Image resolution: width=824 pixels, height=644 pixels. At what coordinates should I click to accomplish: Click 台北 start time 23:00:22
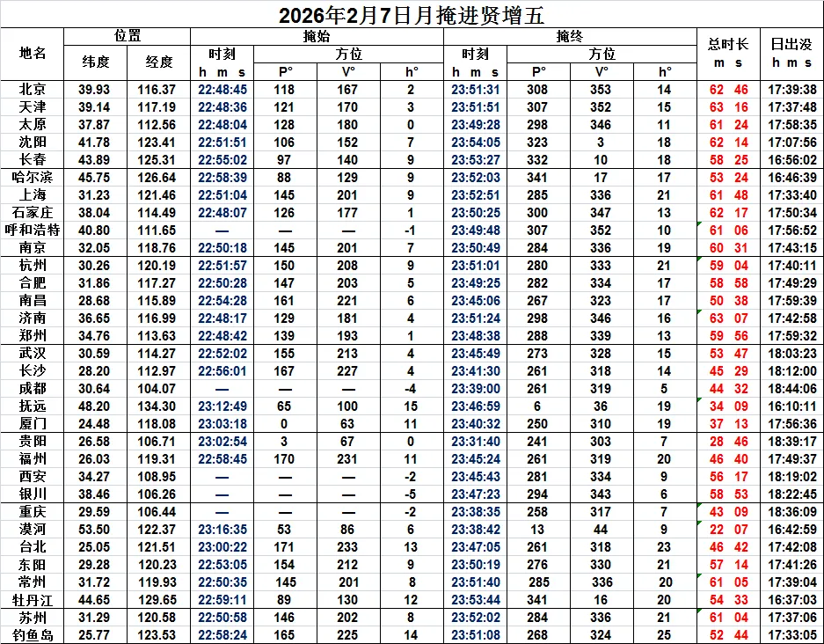(x=222, y=546)
